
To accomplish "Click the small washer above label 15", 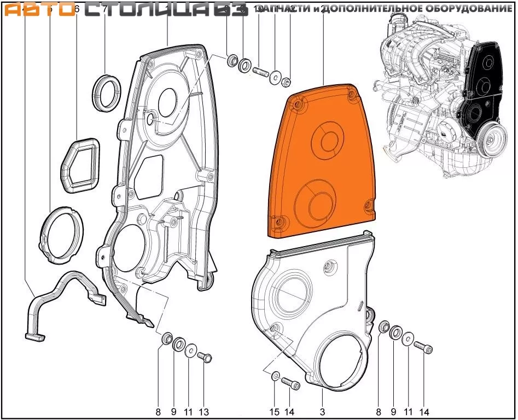I will click(275, 375).
